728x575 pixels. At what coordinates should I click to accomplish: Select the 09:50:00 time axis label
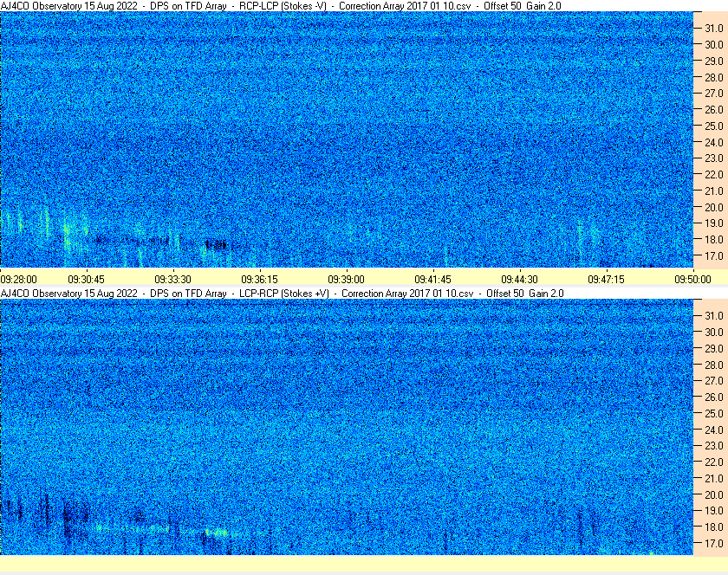tap(692, 280)
